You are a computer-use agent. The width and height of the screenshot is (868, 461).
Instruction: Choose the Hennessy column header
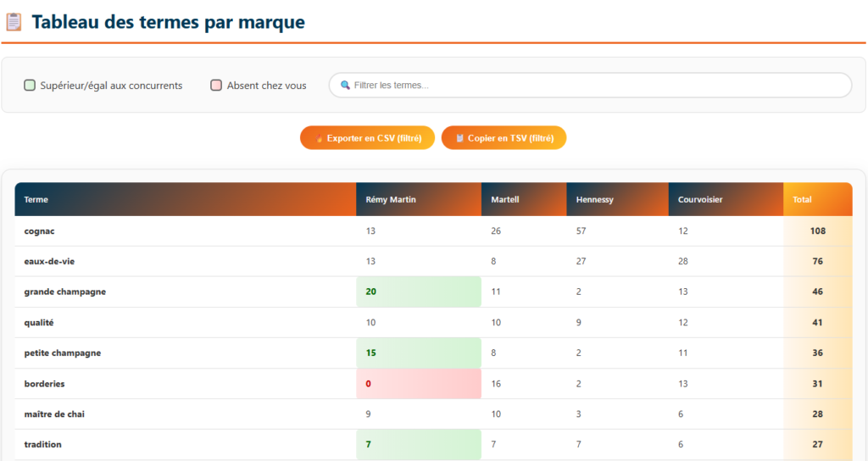[x=594, y=200]
